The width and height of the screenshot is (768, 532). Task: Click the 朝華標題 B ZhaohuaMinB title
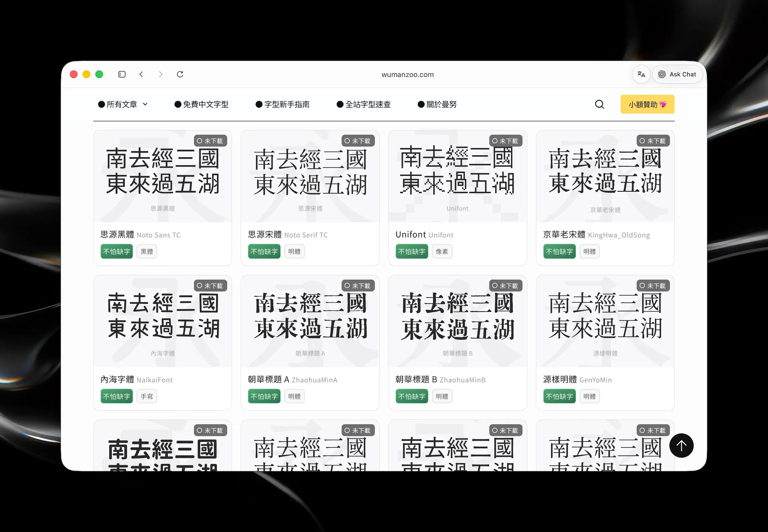pyautogui.click(x=440, y=380)
